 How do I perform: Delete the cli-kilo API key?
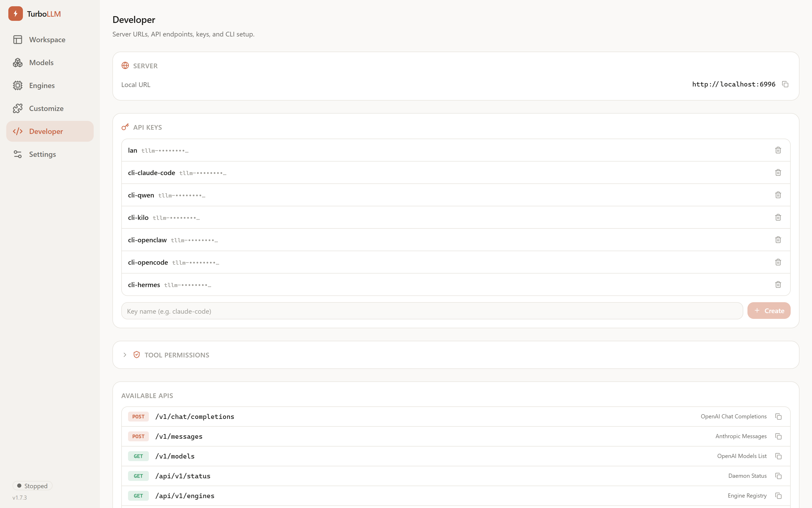pyautogui.click(x=778, y=217)
